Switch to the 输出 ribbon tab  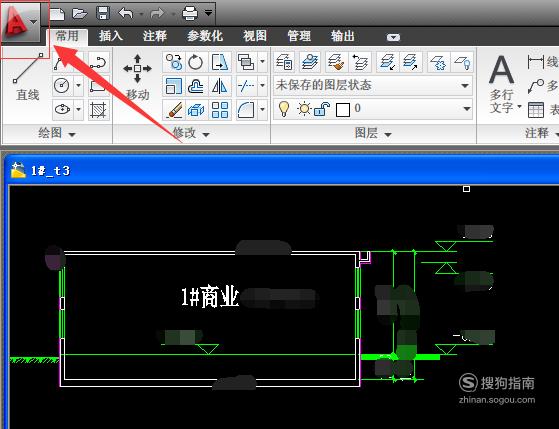coord(343,36)
